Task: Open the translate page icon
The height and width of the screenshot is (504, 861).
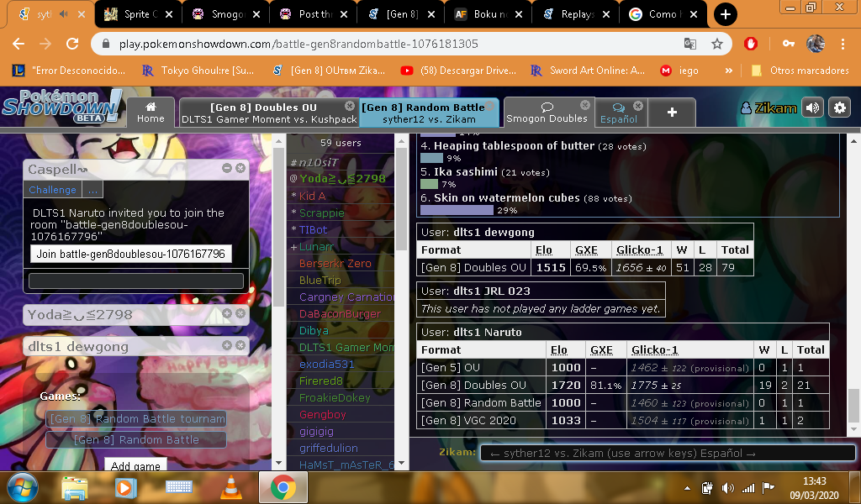Action: point(690,44)
